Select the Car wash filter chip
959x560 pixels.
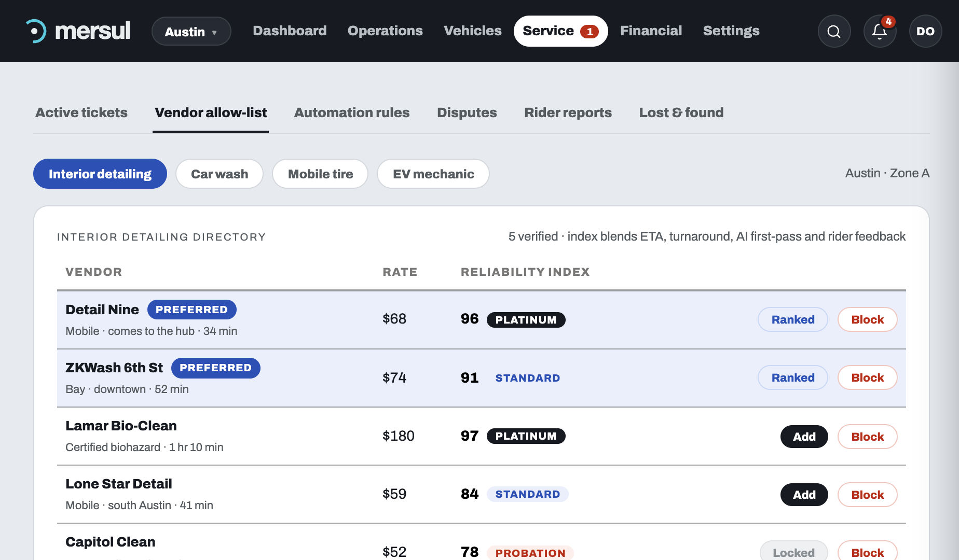(x=220, y=174)
